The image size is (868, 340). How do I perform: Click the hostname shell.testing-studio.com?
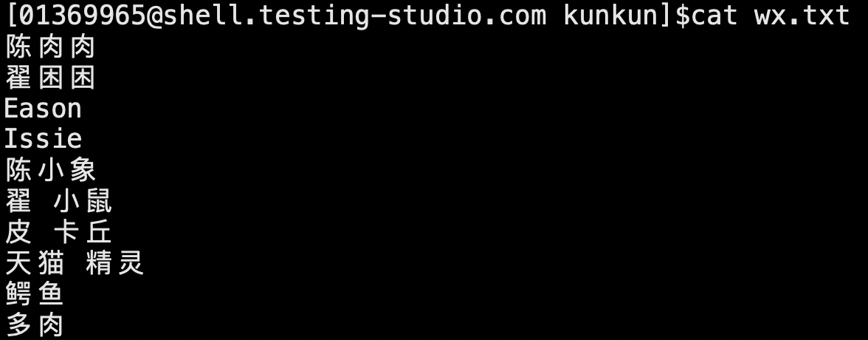point(354,15)
